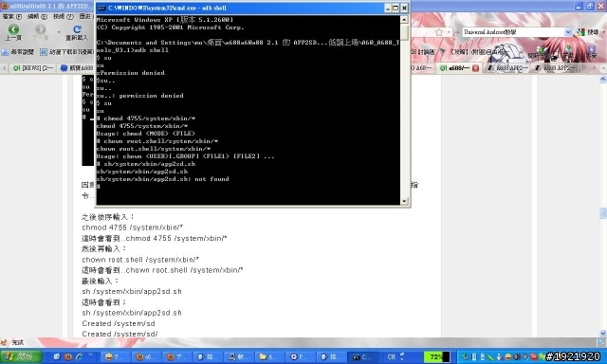Open the 編輯 (Edit) menu
Image resolution: width=607 pixels, height=364 pixels.
(x=37, y=17)
